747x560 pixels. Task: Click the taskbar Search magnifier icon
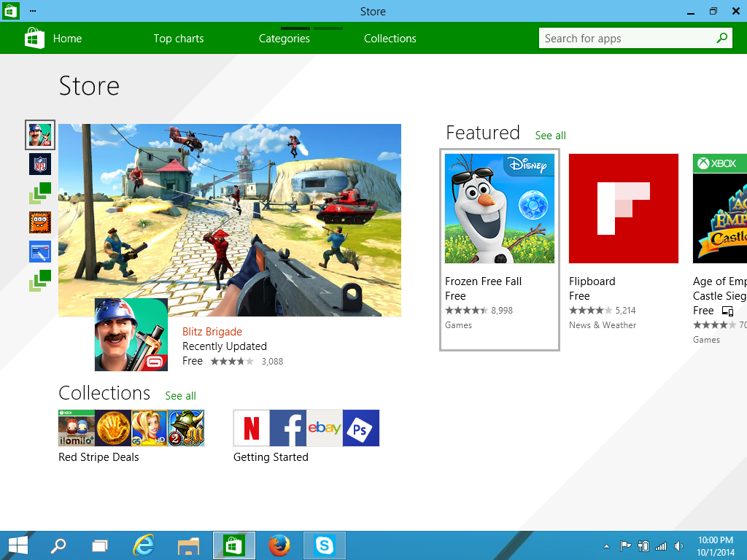(58, 545)
